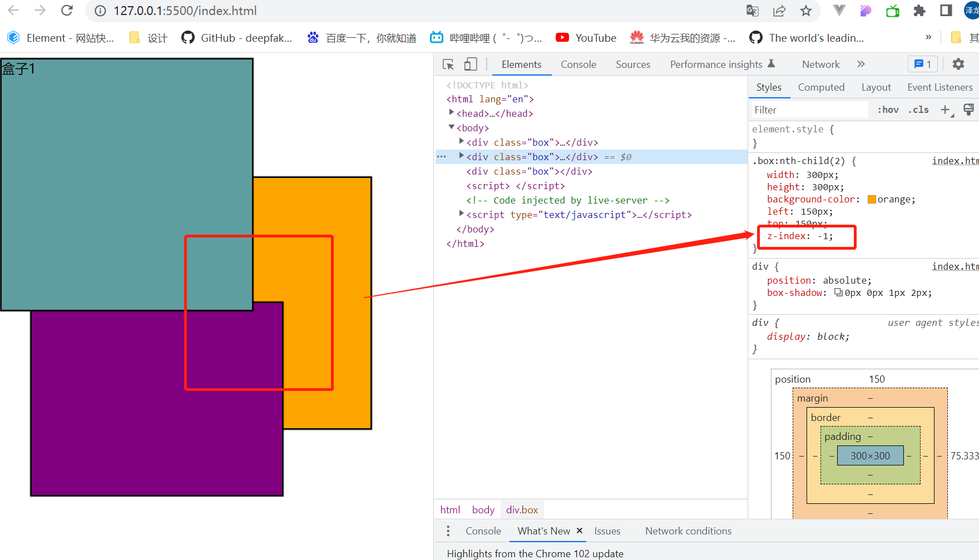Expand the first div class box node

click(461, 142)
